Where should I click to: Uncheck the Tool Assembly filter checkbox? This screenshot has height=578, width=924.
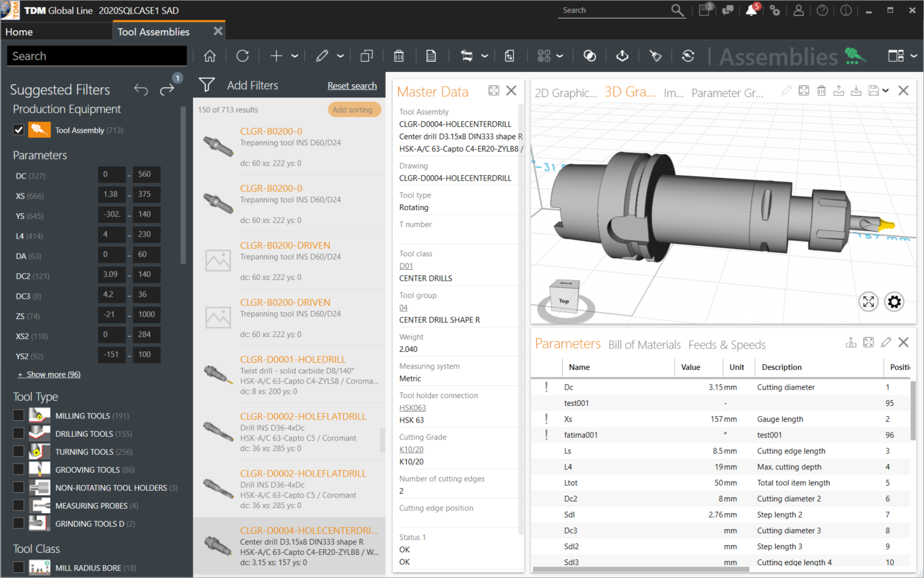[x=19, y=130]
